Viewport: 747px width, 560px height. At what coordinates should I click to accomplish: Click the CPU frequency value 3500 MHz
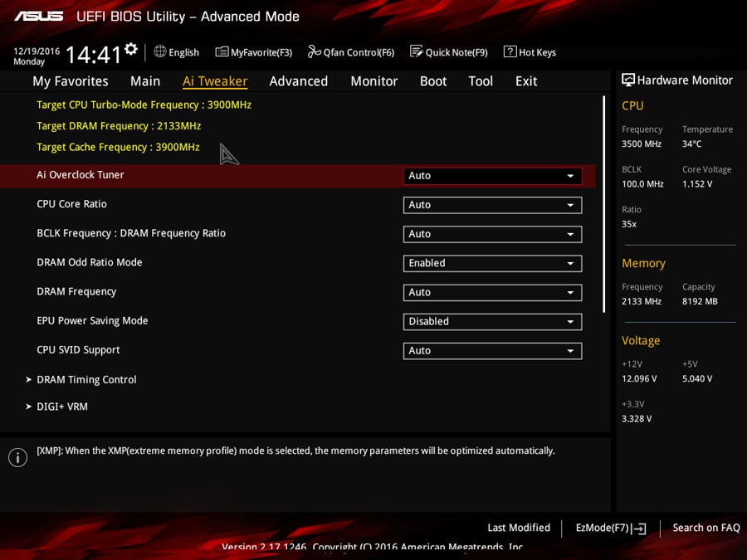pos(642,144)
